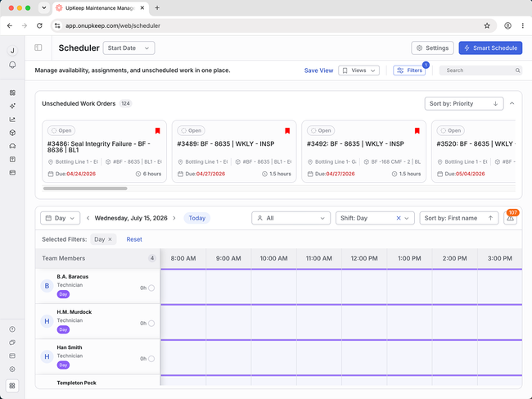Open work order #3489 card
The image size is (532, 399).
coord(234,151)
